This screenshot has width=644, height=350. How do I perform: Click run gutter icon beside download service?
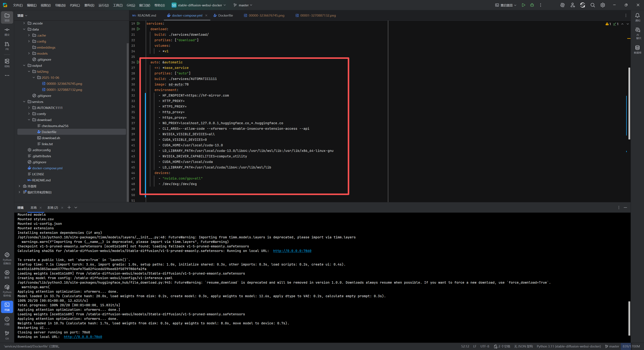pyautogui.click(x=138, y=29)
